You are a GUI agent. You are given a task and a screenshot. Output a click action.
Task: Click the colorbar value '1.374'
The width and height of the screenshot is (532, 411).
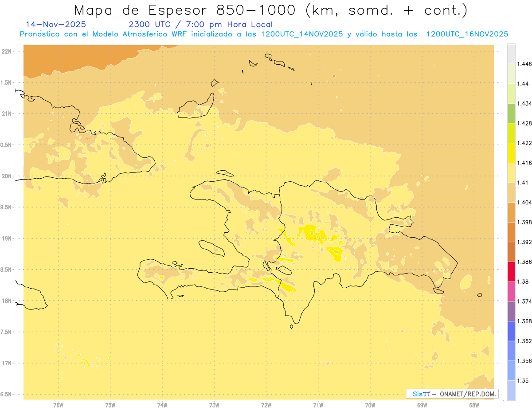(524, 301)
